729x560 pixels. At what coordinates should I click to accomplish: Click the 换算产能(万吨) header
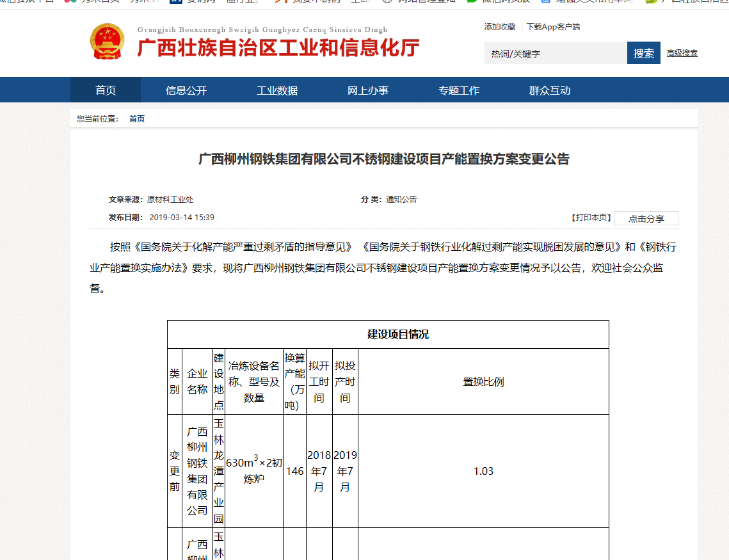295,381
